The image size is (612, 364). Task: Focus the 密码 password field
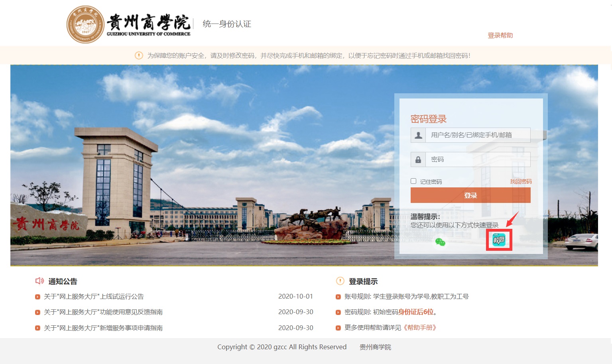[x=478, y=159]
